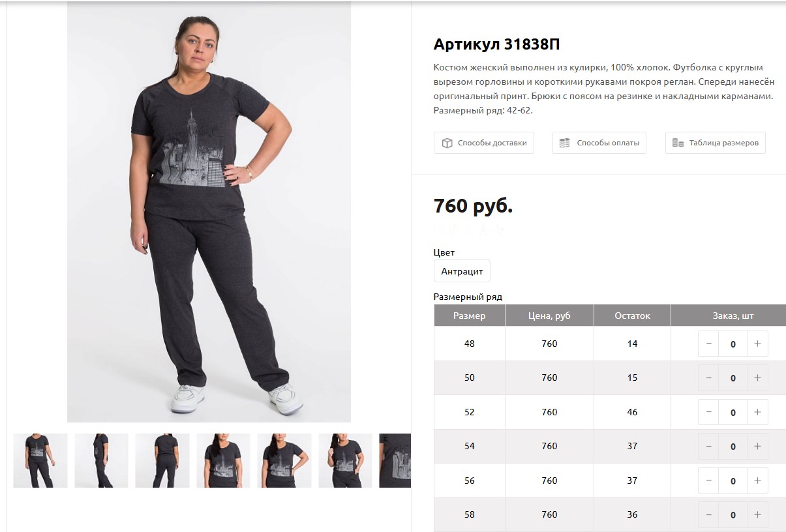Image resolution: width=786 pixels, height=532 pixels.
Task: Click the icon beside Таблица размеров
Action: [678, 143]
